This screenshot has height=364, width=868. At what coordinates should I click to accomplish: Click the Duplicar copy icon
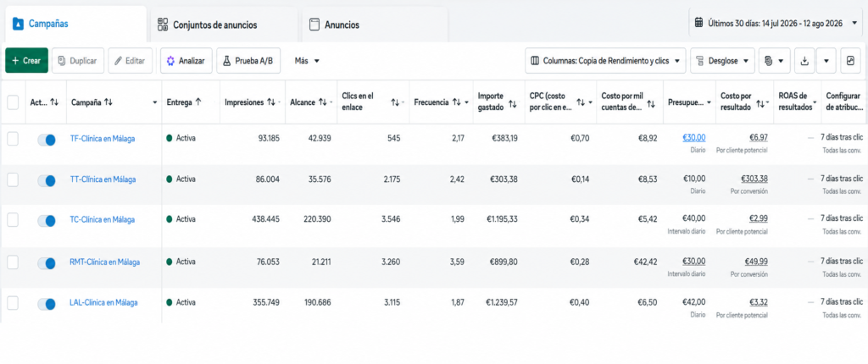coord(62,61)
